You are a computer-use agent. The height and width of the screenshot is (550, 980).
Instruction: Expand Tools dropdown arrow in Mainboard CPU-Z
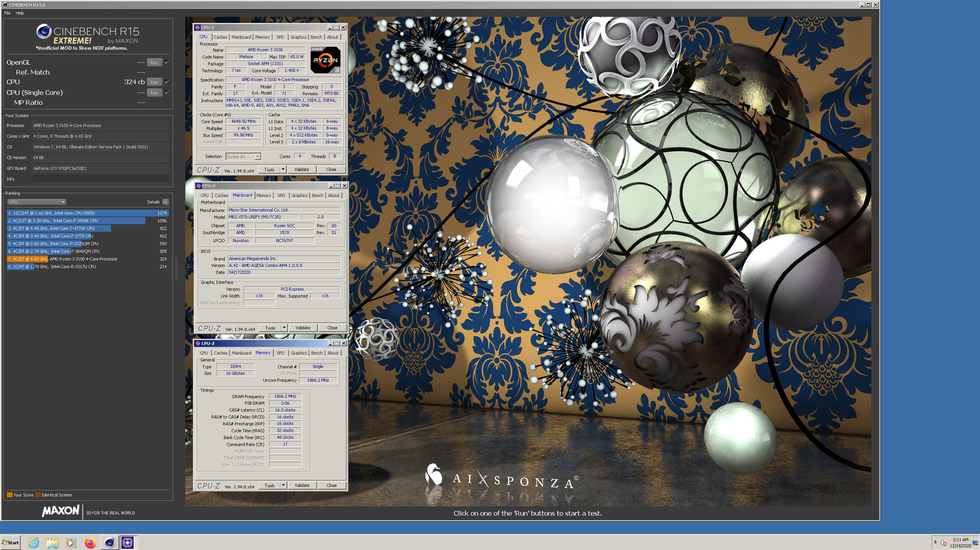284,328
